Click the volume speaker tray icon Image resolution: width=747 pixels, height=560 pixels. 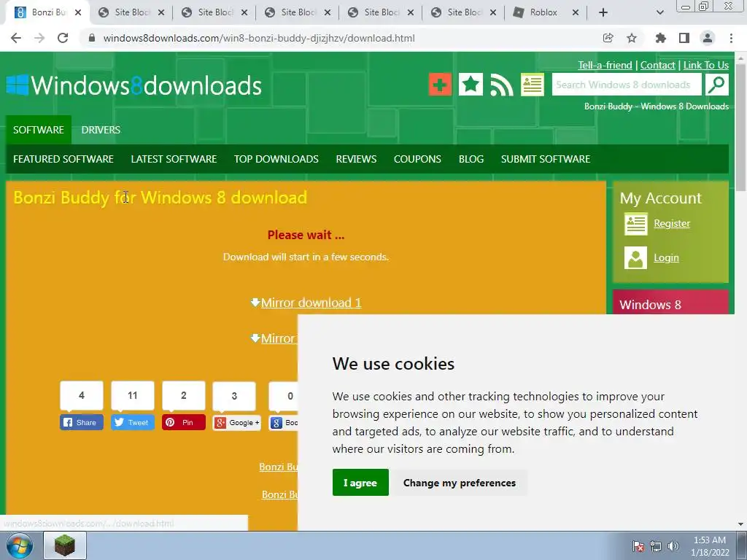tap(673, 546)
